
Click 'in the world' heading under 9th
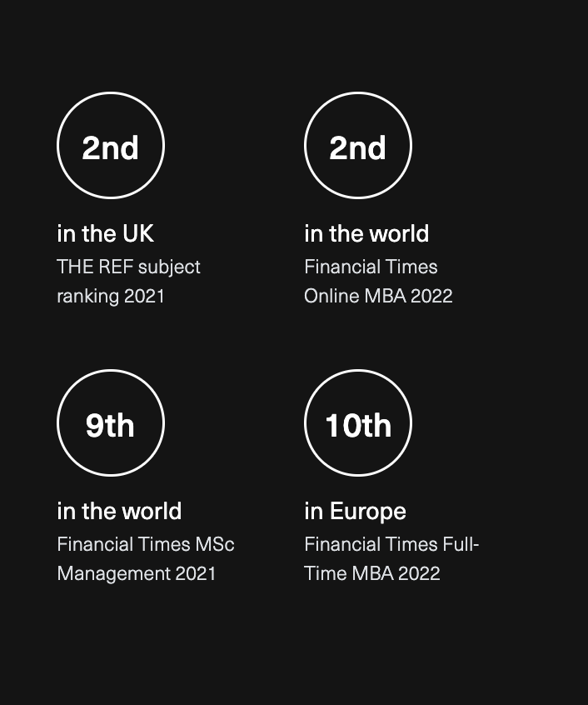coord(119,512)
